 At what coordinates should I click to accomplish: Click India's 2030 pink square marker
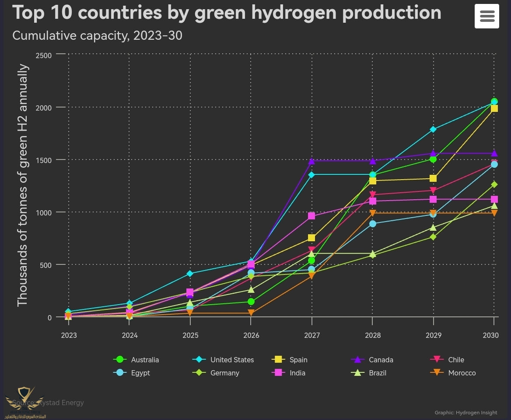(x=494, y=199)
